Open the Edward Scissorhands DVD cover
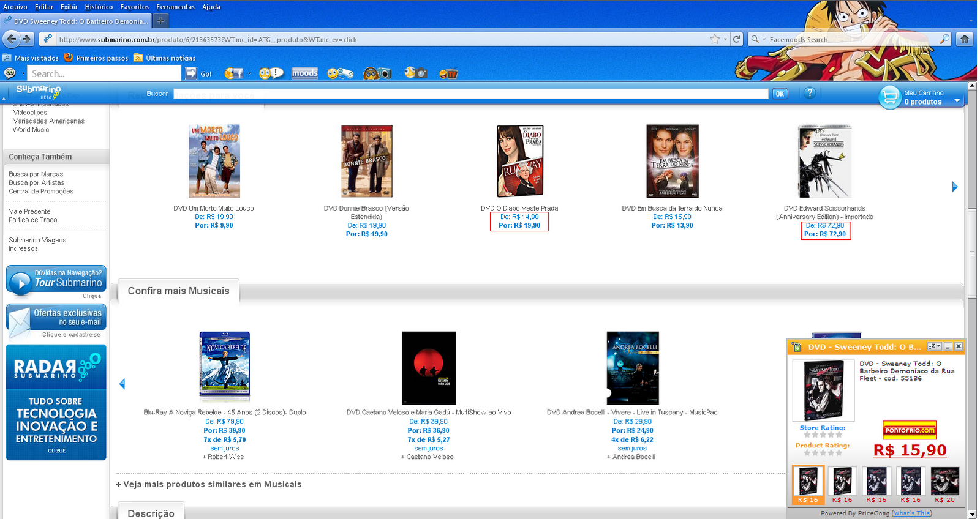 coord(824,161)
